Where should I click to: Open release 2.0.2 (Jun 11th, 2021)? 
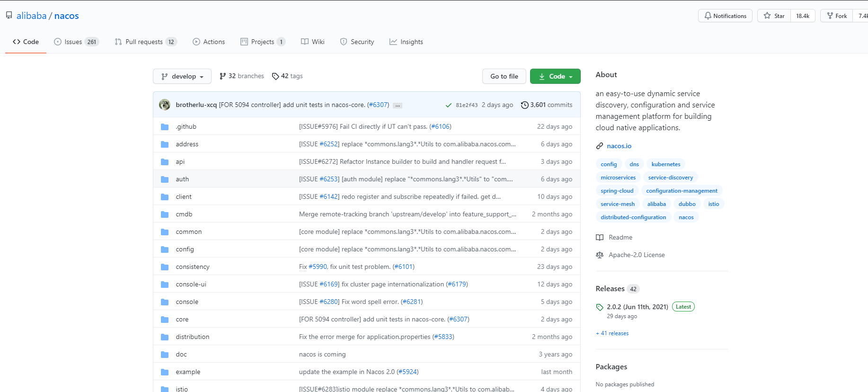tap(638, 307)
